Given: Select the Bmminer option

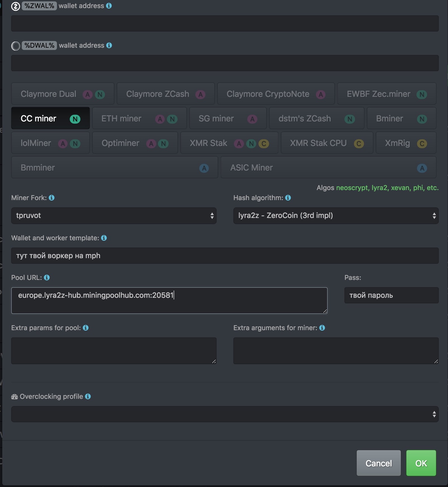Looking at the screenshot, I should point(115,167).
